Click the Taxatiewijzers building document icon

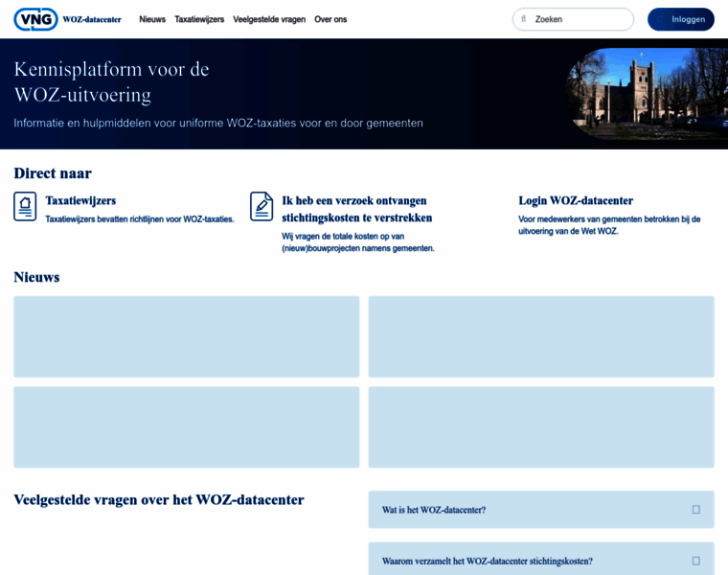point(25,206)
